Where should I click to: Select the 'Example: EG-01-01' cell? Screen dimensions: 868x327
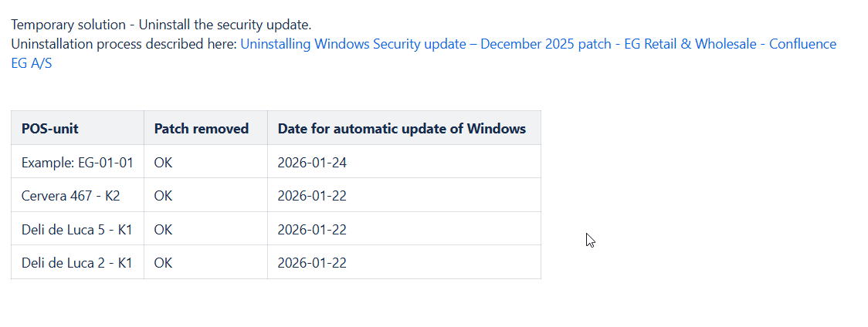click(x=77, y=163)
